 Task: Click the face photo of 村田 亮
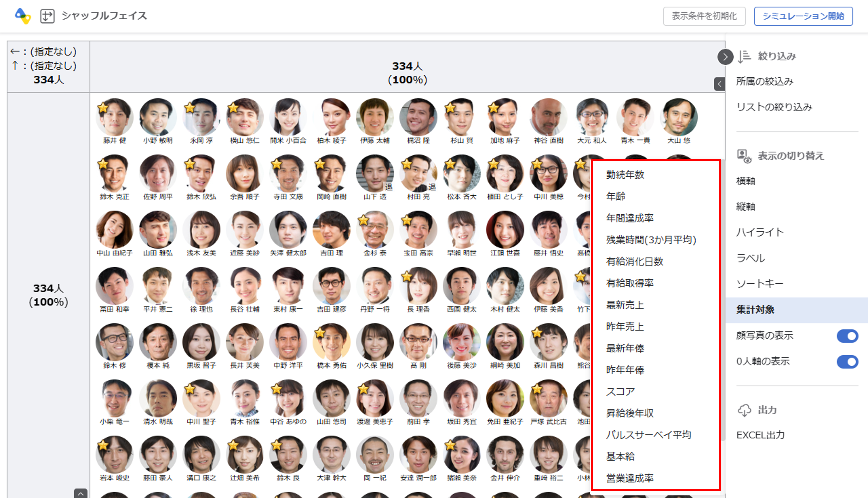pos(418,173)
